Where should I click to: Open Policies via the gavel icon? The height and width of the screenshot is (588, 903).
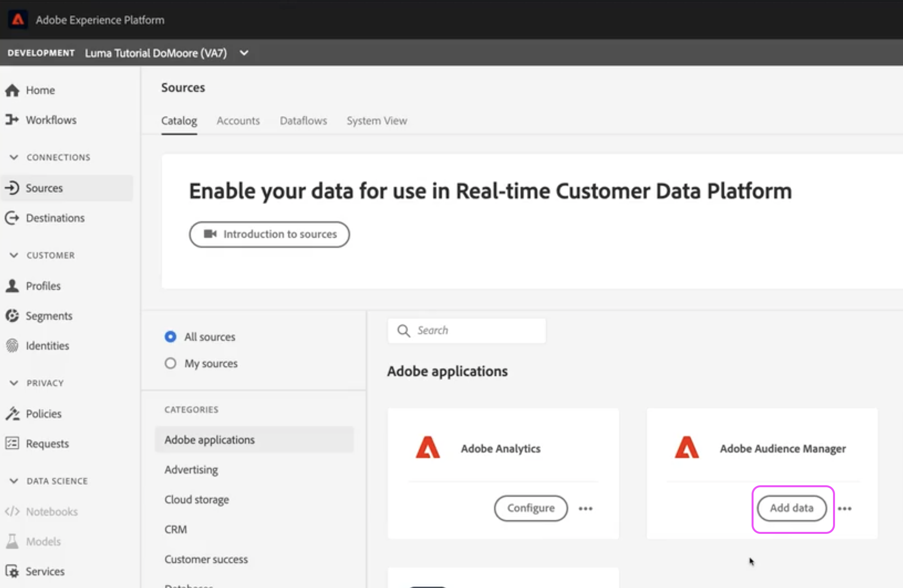pos(12,414)
